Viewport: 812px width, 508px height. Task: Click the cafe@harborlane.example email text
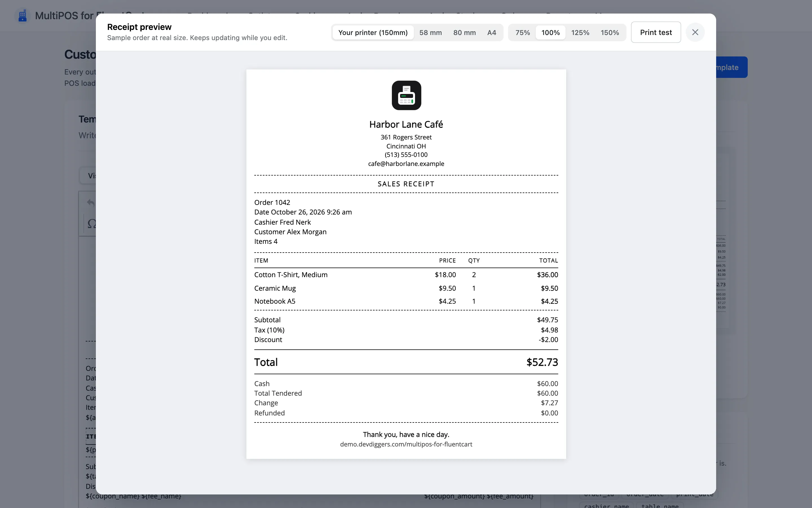(406, 164)
